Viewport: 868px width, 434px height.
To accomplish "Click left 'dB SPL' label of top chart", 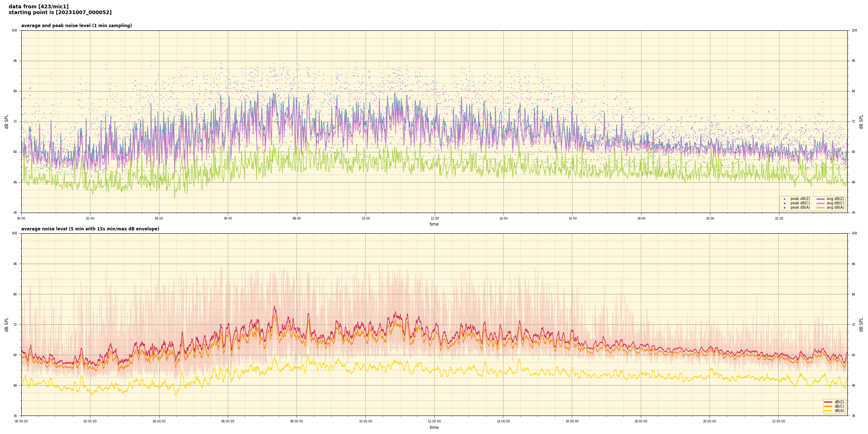I will [7, 122].
